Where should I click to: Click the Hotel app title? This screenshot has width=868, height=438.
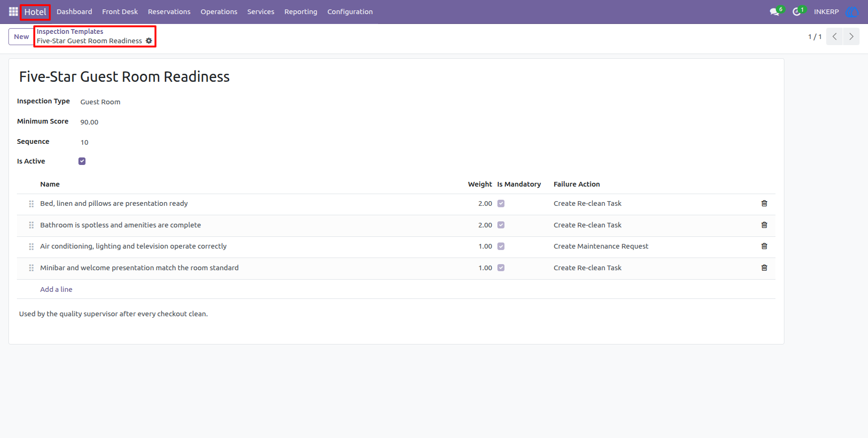coord(35,12)
